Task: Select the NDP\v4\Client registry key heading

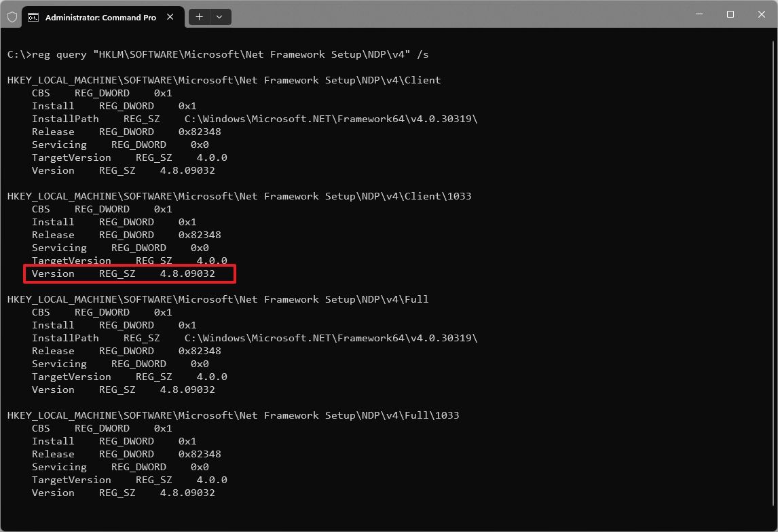Action: 223,79
